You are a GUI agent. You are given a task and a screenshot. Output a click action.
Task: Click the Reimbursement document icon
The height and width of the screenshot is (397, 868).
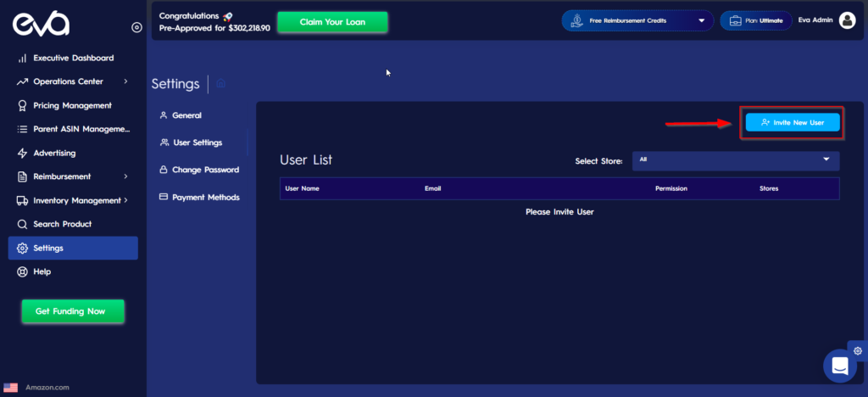(x=22, y=177)
